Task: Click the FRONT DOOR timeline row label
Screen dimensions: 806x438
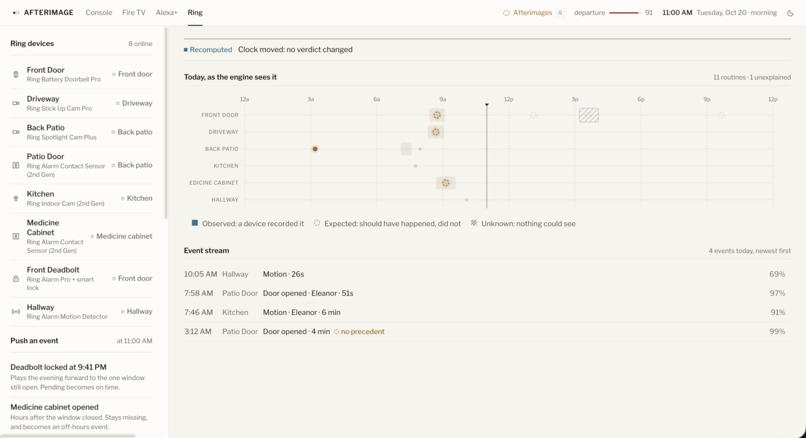Action: pyautogui.click(x=219, y=115)
